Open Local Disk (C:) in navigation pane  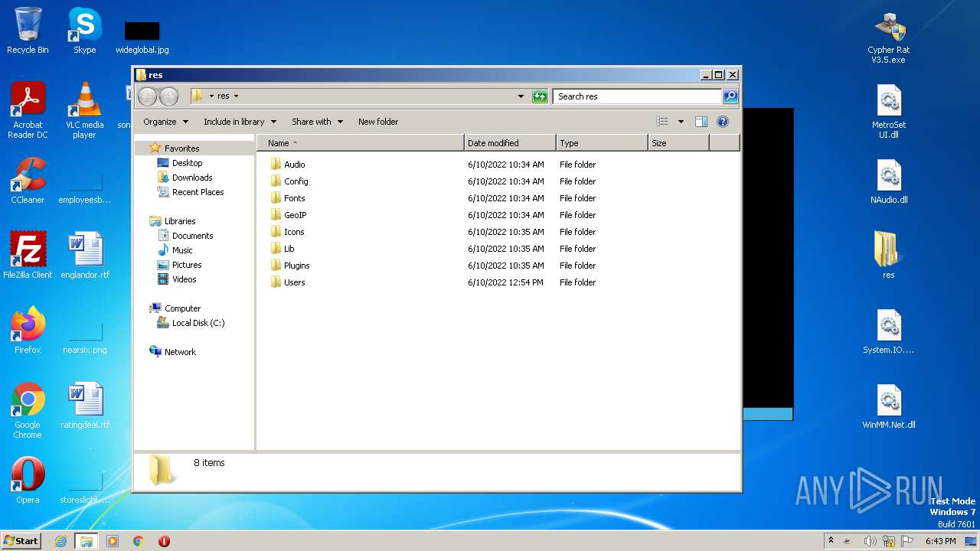point(198,323)
